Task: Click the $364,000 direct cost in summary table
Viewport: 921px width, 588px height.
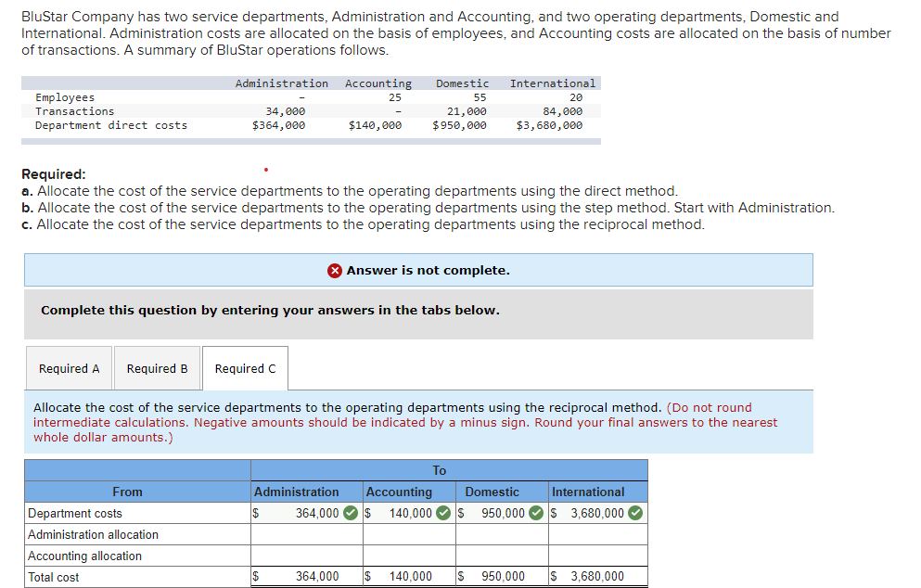Action: click(279, 125)
